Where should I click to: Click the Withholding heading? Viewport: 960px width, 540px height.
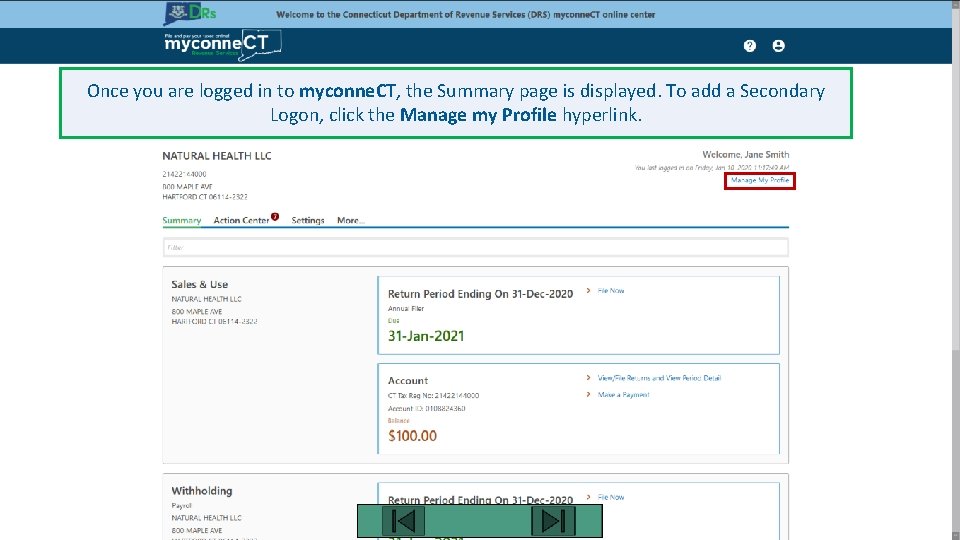click(201, 491)
